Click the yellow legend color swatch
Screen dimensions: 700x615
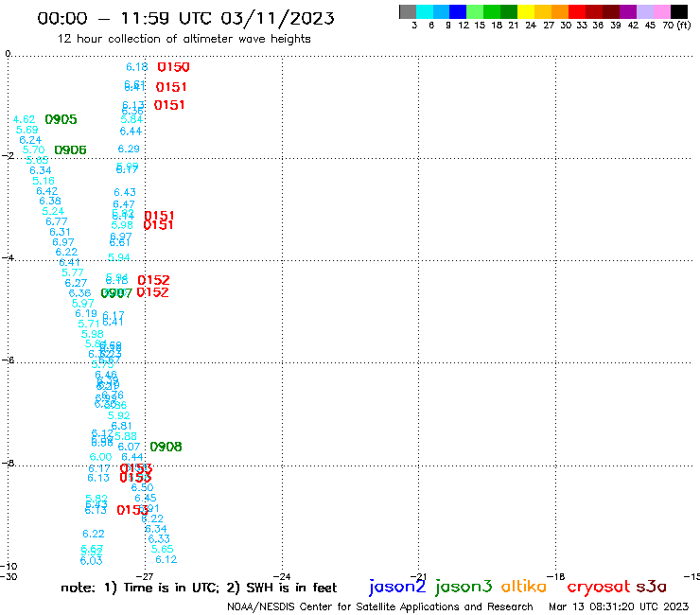[526, 11]
